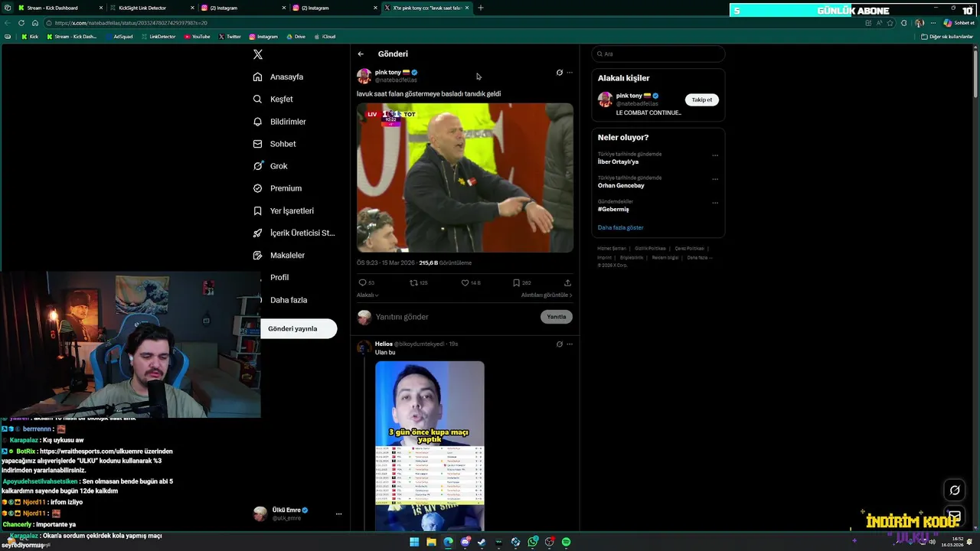This screenshot has height=551, width=980.
Task: Open more options on pink tony post
Action: 569,73
